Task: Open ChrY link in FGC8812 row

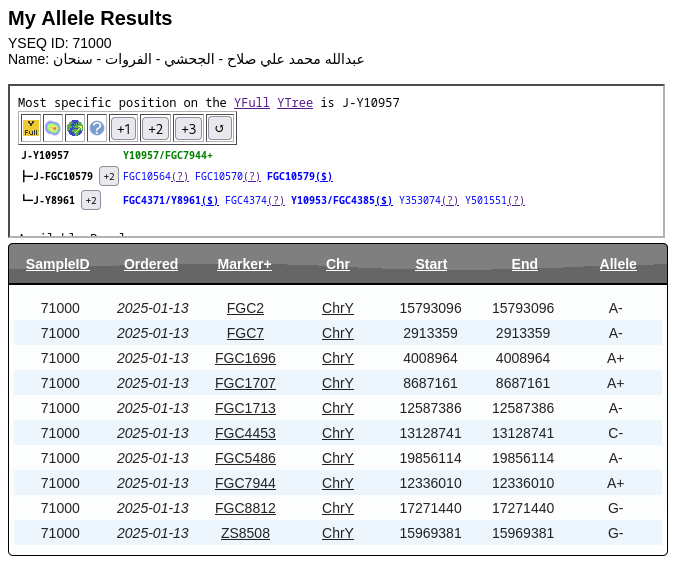Action: coord(338,508)
